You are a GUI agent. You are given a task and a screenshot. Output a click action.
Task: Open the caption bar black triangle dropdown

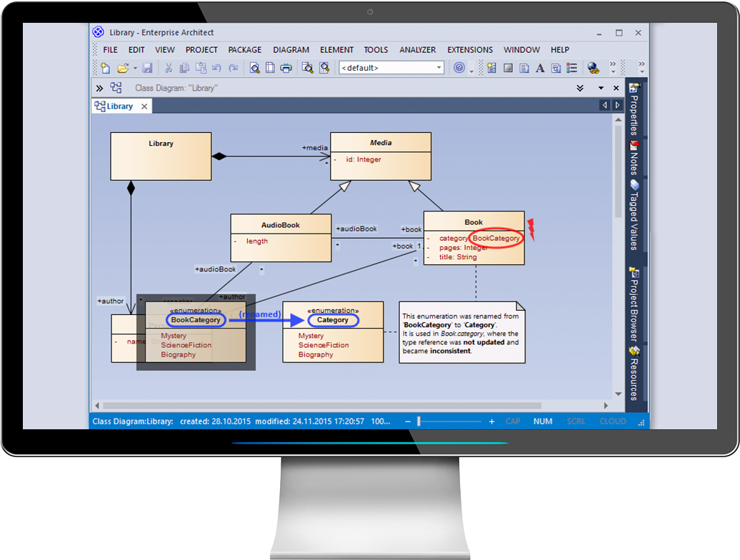tap(601, 89)
